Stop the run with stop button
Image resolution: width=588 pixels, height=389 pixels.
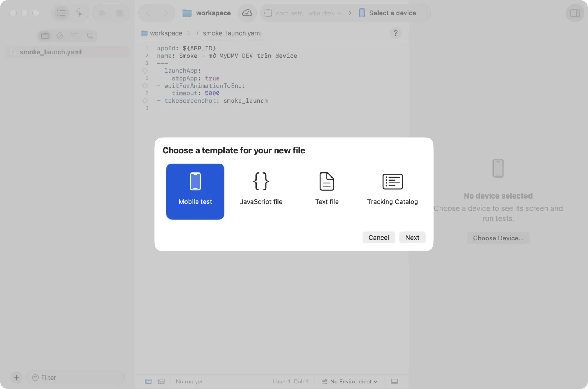(x=119, y=13)
